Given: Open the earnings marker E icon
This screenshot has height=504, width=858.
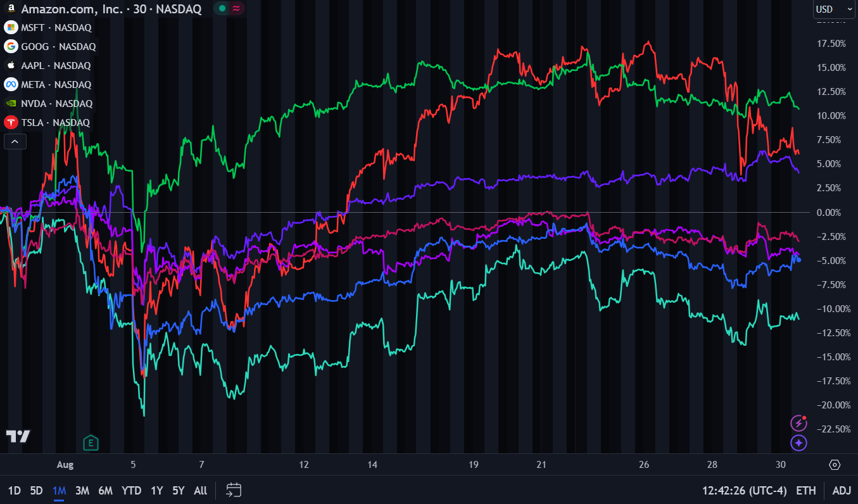Looking at the screenshot, I should coord(91,443).
